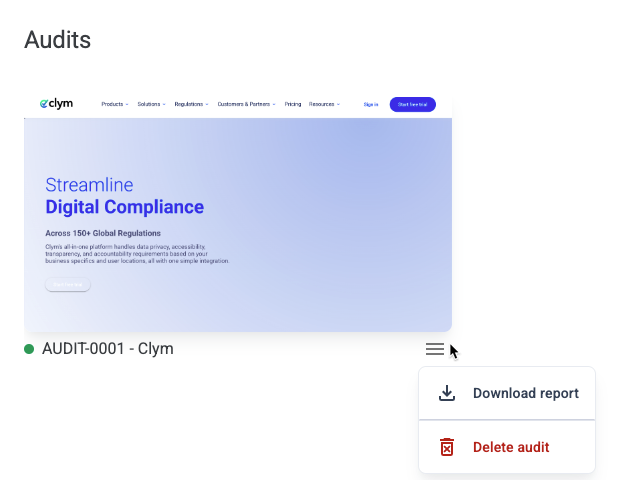640x480 pixels.
Task: Open the Clym website audit thumbnail
Action: (238, 213)
